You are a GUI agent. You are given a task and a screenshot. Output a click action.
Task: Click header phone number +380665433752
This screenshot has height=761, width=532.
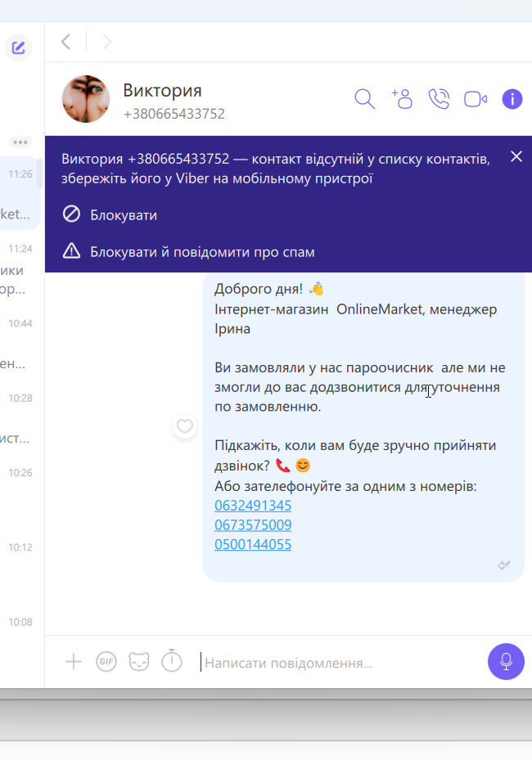[x=174, y=114]
